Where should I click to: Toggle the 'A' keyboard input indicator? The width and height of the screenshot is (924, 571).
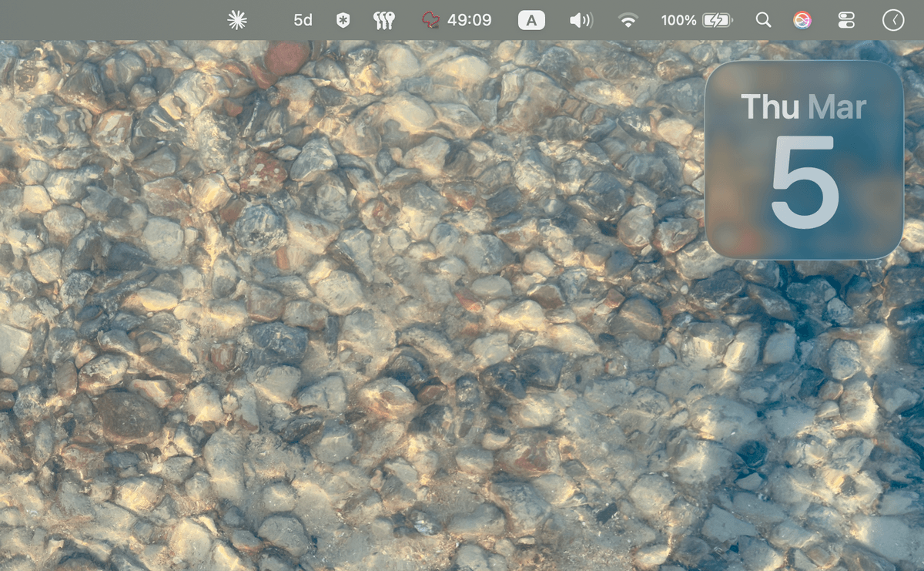pyautogui.click(x=531, y=20)
